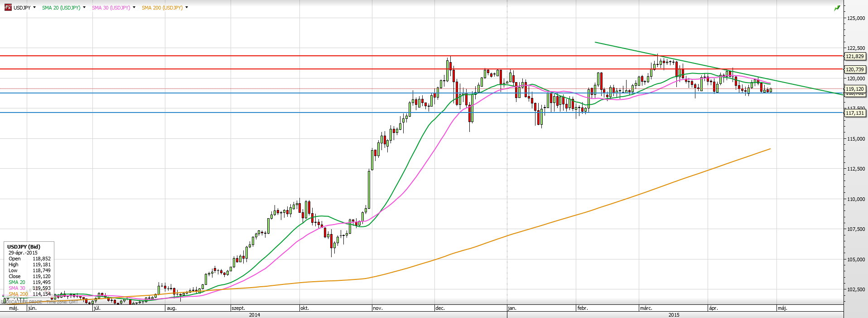Click the red Fx instrument icon

(x=8, y=8)
